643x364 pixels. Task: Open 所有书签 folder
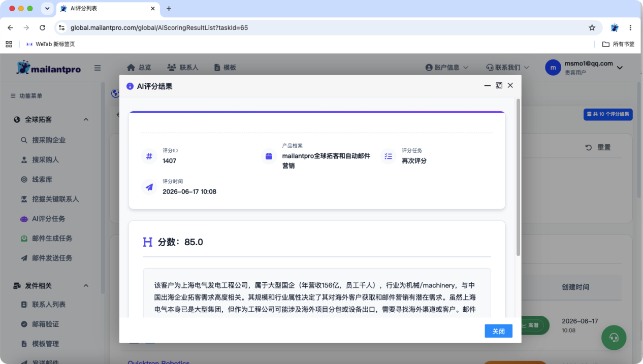pyautogui.click(x=618, y=44)
